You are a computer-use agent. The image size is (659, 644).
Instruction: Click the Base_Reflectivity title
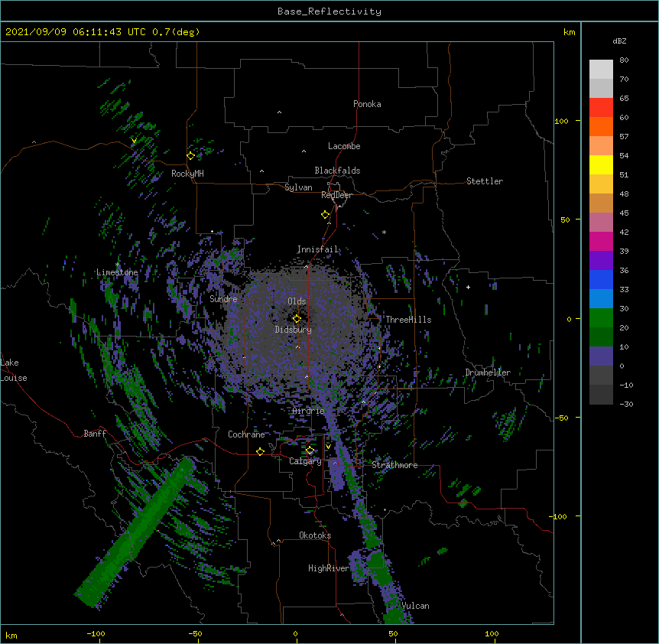pyautogui.click(x=329, y=11)
